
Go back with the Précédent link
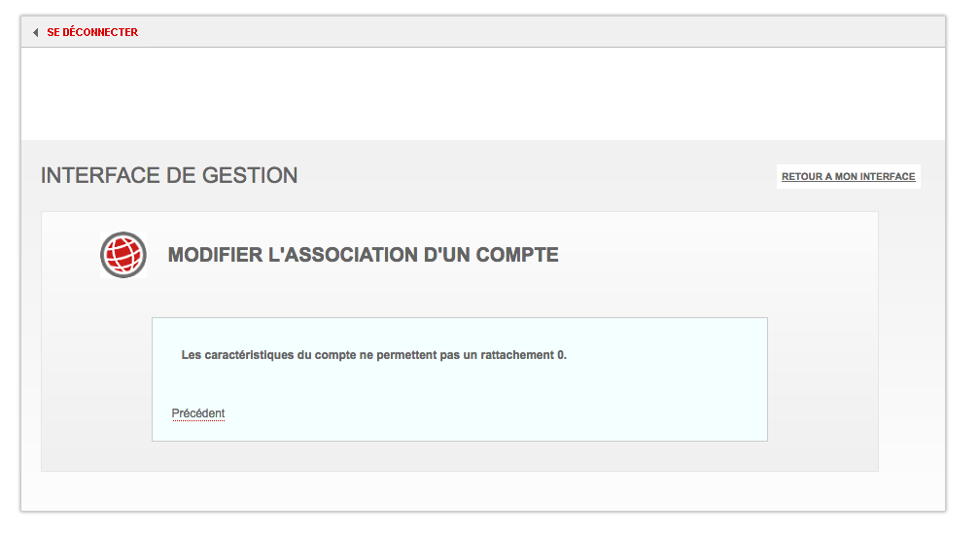tap(198, 413)
